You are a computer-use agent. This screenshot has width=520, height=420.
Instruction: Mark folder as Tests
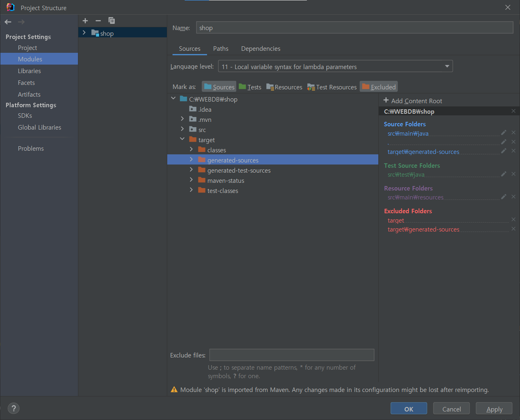[x=250, y=87]
